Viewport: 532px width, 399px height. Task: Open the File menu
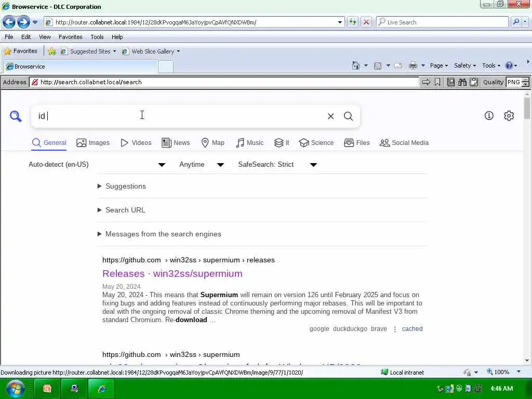[x=9, y=37]
